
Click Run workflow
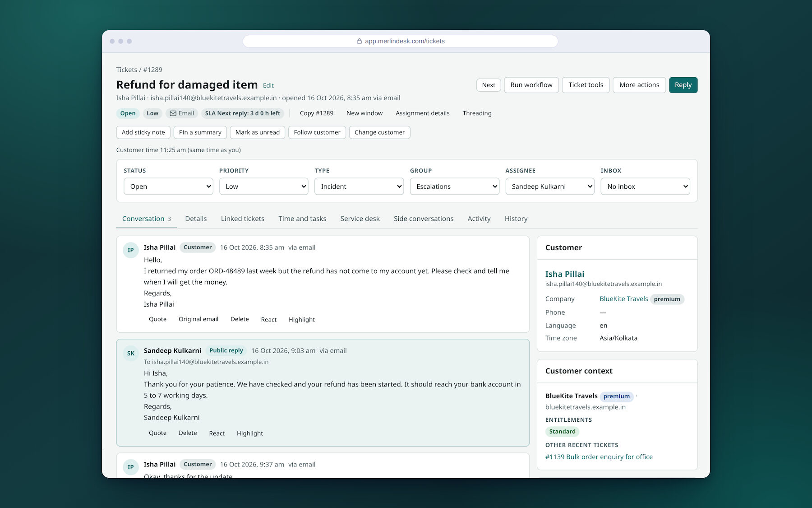point(531,85)
